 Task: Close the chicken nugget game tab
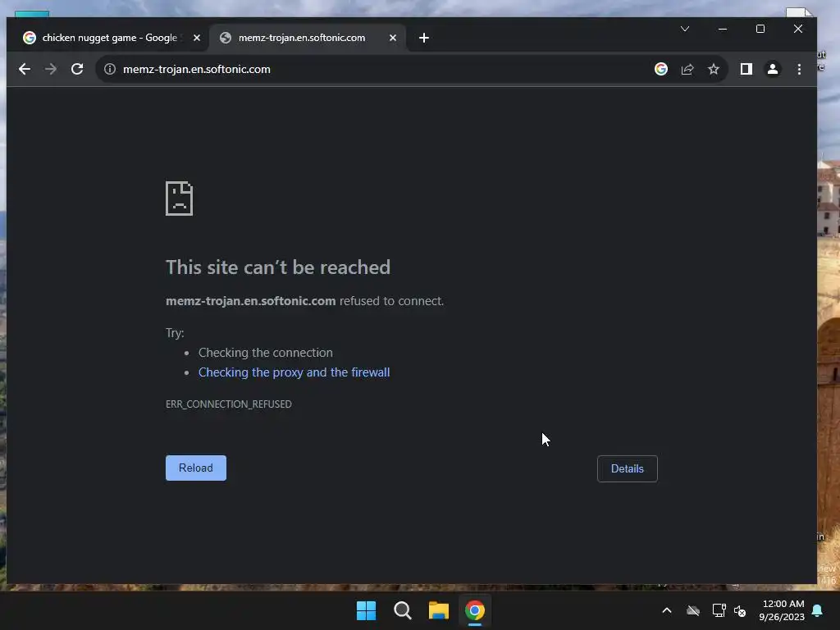coord(197,38)
